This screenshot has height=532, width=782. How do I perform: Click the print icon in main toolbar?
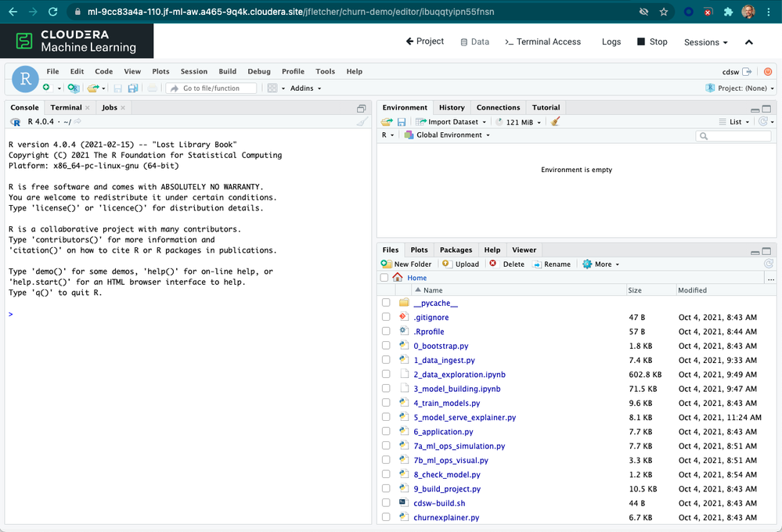[x=152, y=88]
